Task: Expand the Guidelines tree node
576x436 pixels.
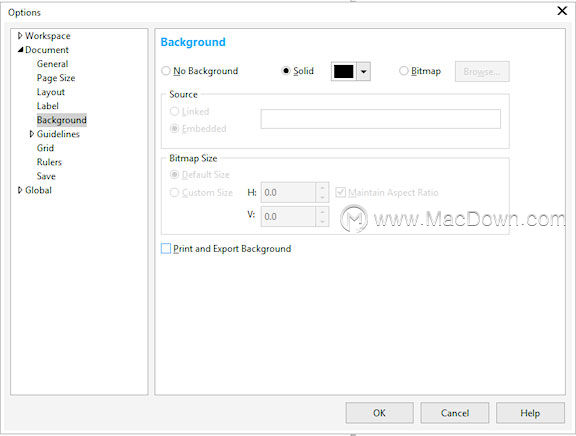Action: coord(32,134)
